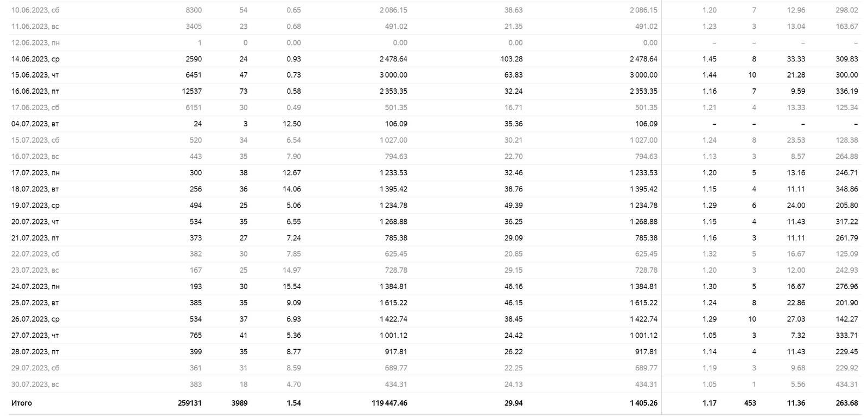Click impressions value 12537 on 16.06.2023

(192, 92)
